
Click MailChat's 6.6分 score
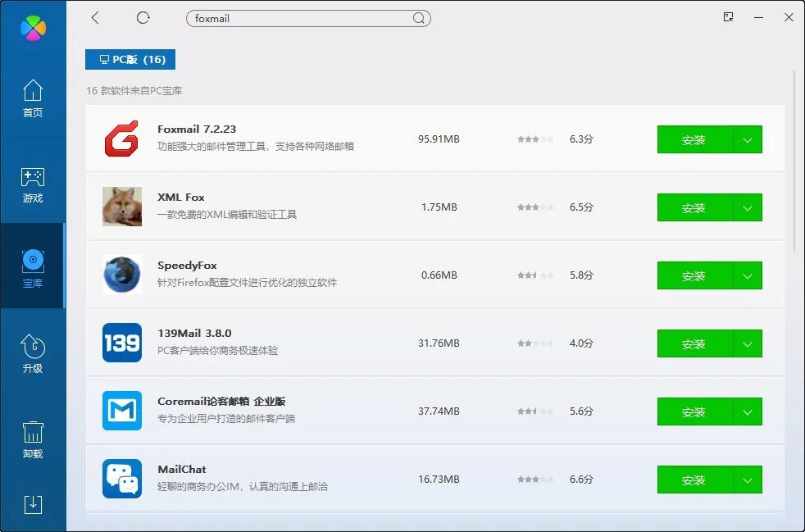point(581,479)
